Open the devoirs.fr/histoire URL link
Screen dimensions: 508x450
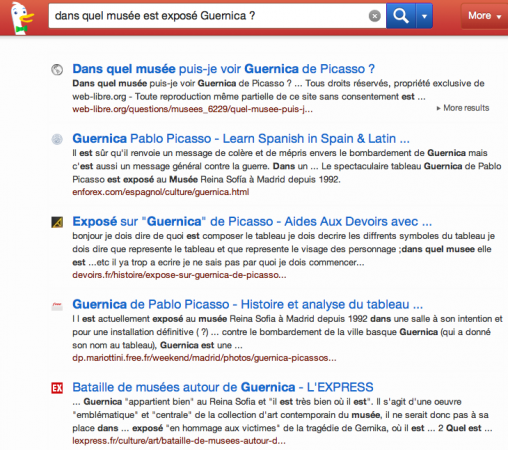point(179,275)
